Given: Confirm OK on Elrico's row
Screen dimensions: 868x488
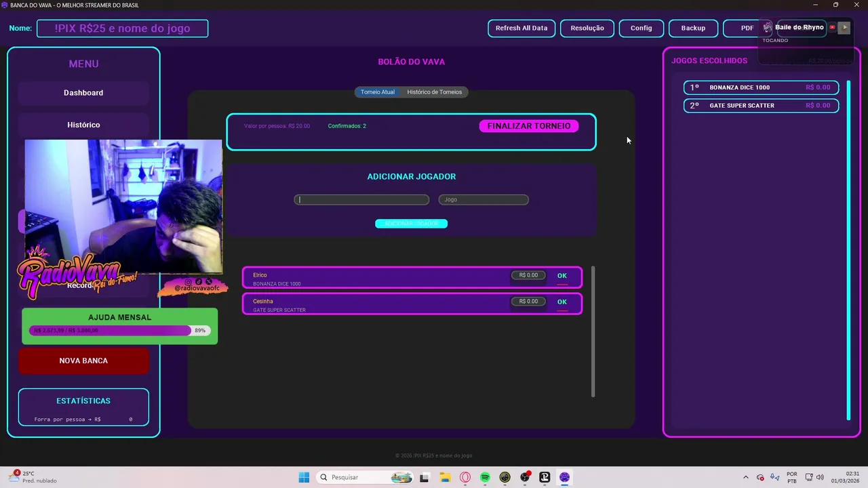Looking at the screenshot, I should (562, 276).
